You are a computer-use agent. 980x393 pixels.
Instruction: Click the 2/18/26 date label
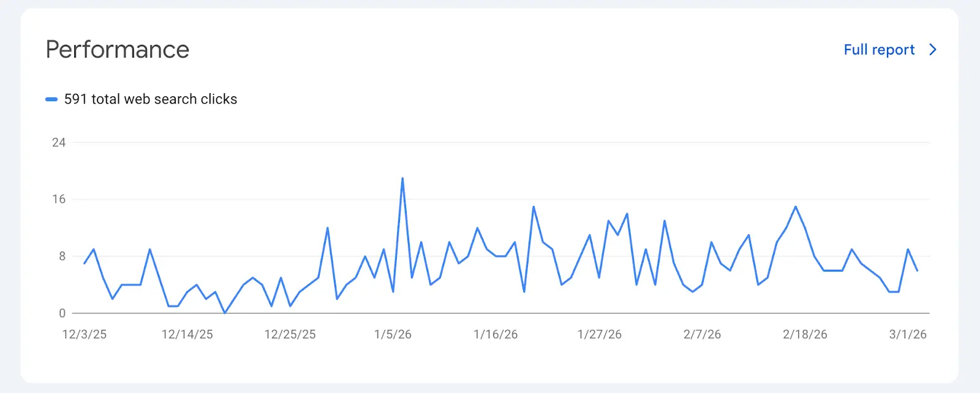(x=805, y=334)
